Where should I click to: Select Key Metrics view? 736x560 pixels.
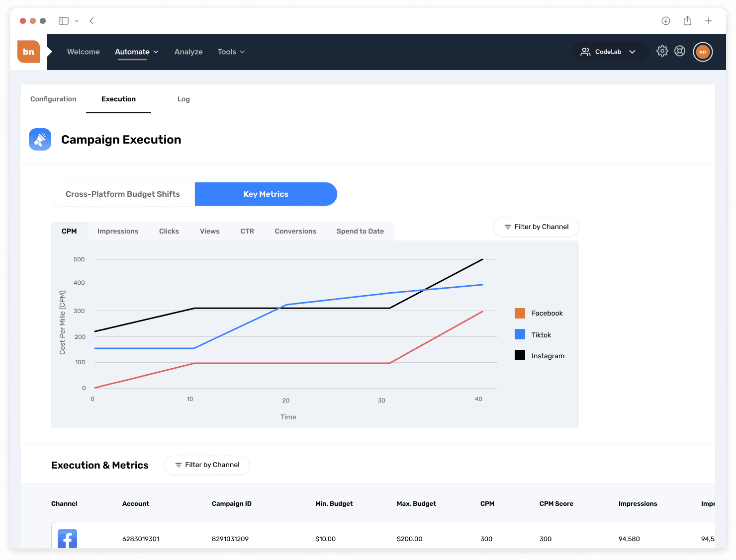[266, 194]
